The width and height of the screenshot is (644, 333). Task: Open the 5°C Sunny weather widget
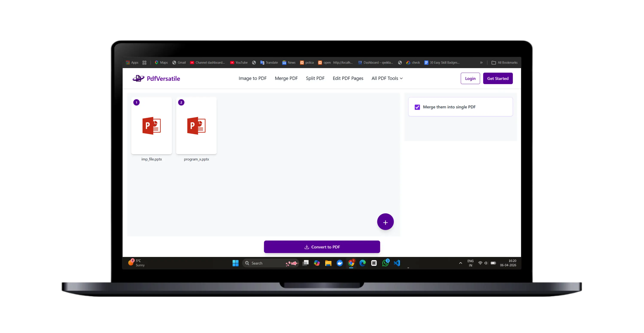pyautogui.click(x=137, y=263)
